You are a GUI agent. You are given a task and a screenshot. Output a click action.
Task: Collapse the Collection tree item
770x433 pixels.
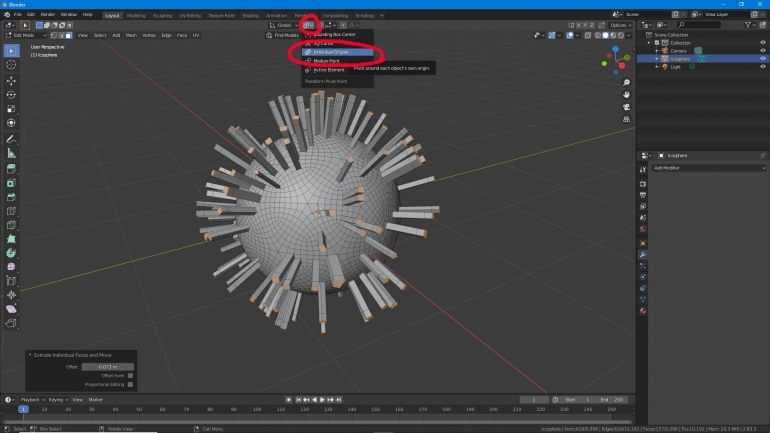[x=649, y=43]
